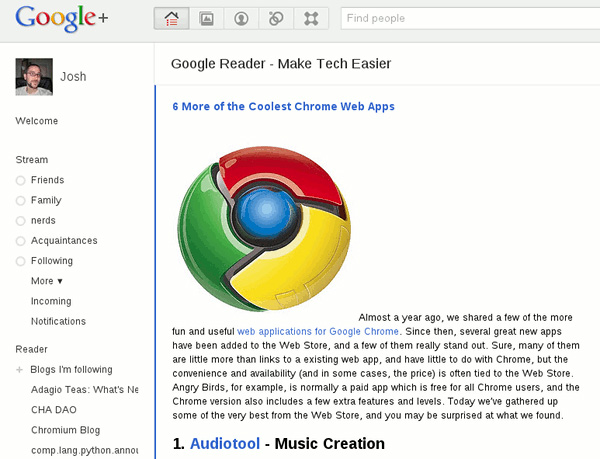
Task: Open the Profile icon in toolbar
Action: [241, 18]
